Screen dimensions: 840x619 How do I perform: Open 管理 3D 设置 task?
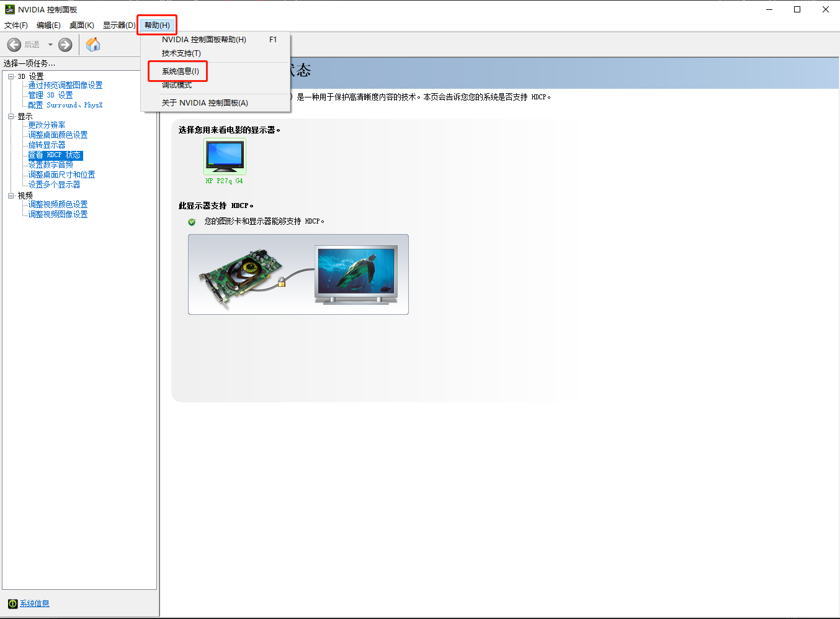coord(50,96)
